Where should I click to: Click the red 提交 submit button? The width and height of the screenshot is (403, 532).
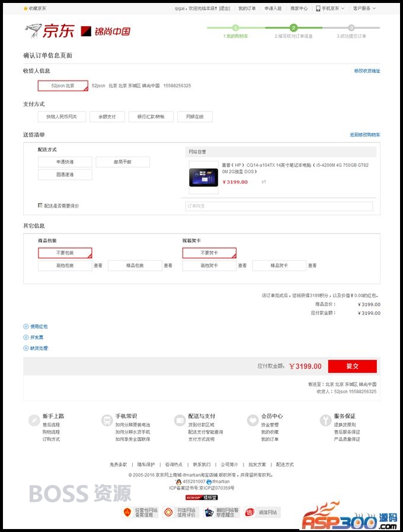353,366
